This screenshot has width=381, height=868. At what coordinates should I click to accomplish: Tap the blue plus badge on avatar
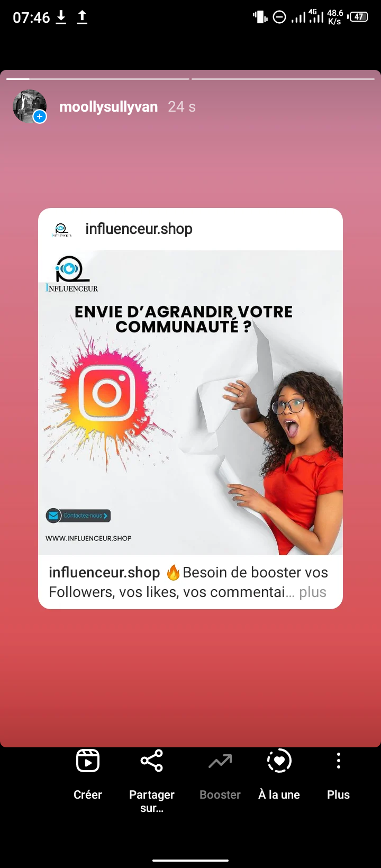(x=40, y=116)
